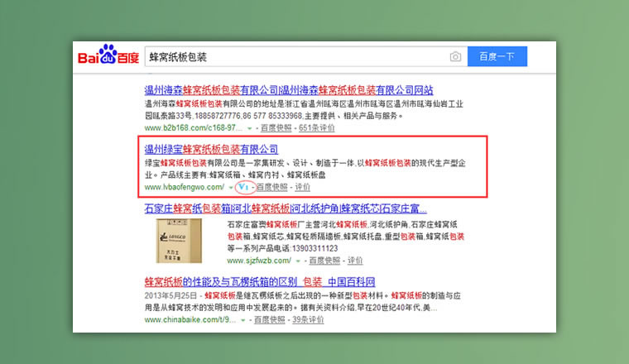
Task: Open 蜂窝纸板的性能及与瓦楞纸箱的区别 result title
Action: coord(260,281)
